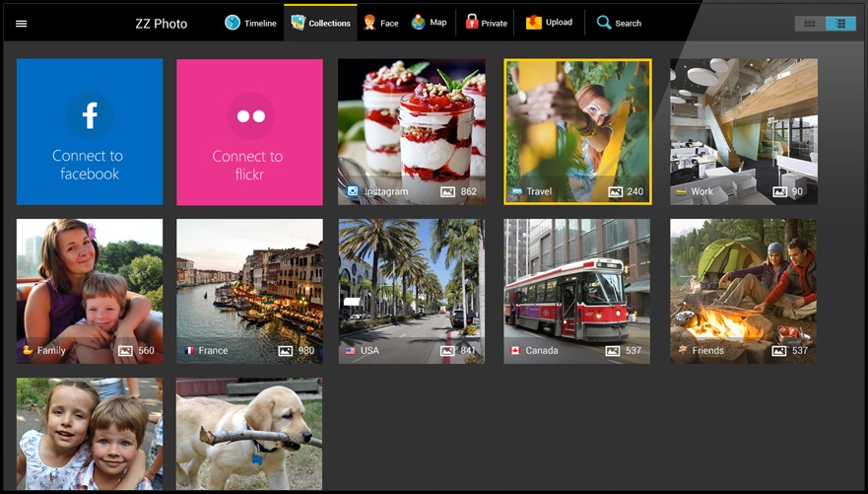868x494 pixels.
Task: Click the Instagram camera icon
Action: point(352,191)
